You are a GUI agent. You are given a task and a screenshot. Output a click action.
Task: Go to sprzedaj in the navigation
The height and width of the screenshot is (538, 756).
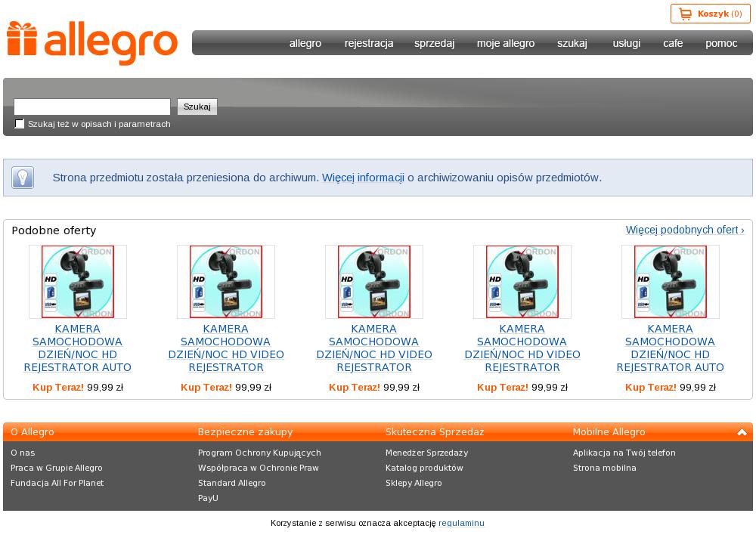(434, 43)
